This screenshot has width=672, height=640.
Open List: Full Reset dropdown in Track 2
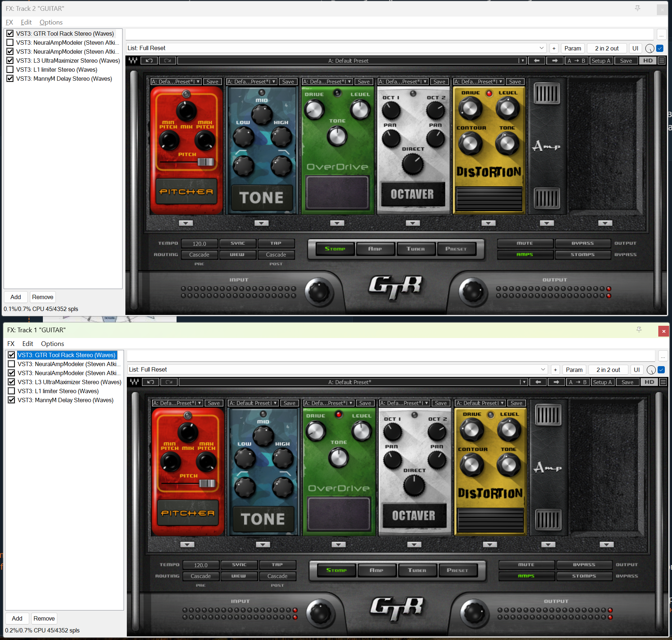[336, 48]
